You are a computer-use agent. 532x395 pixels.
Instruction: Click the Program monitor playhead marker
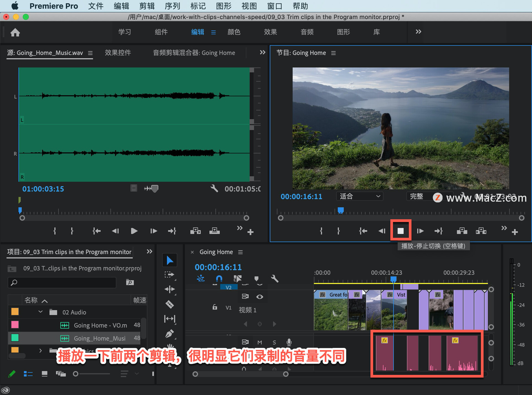(341, 210)
